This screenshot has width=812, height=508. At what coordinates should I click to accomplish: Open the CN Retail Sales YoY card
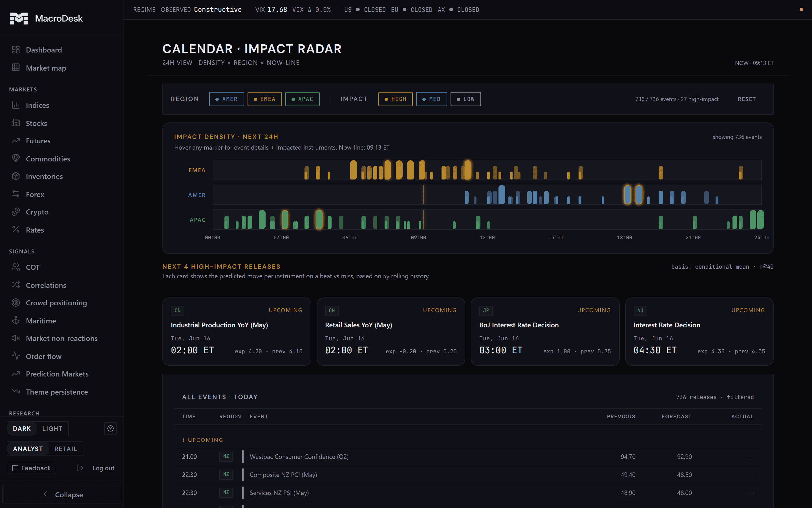click(391, 332)
